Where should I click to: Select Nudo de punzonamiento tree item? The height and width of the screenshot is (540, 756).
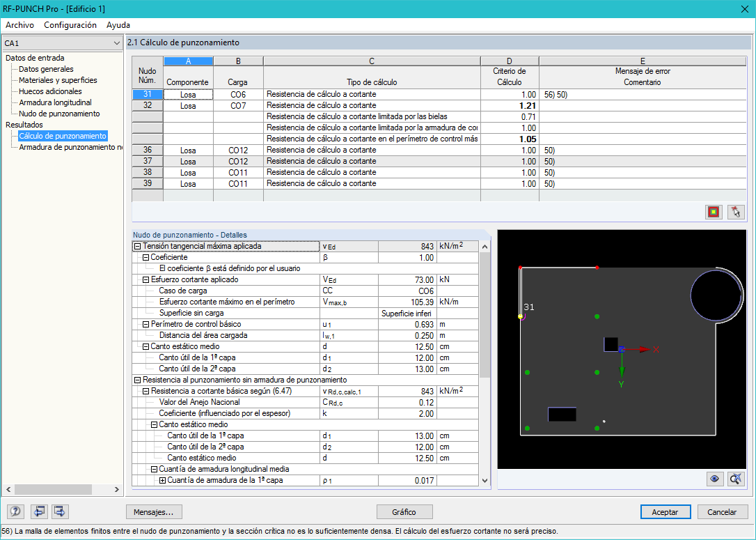tap(59, 114)
